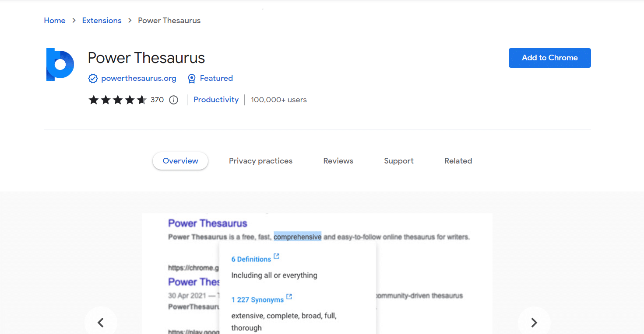Select the Overview tab

(x=180, y=161)
